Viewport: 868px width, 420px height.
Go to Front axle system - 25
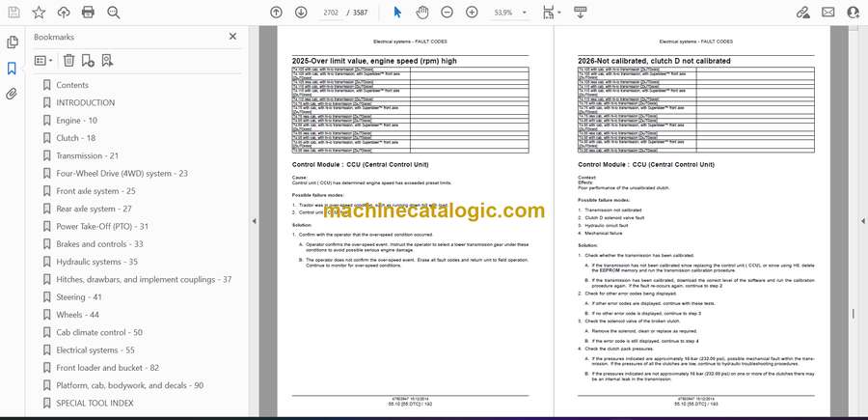95,191
